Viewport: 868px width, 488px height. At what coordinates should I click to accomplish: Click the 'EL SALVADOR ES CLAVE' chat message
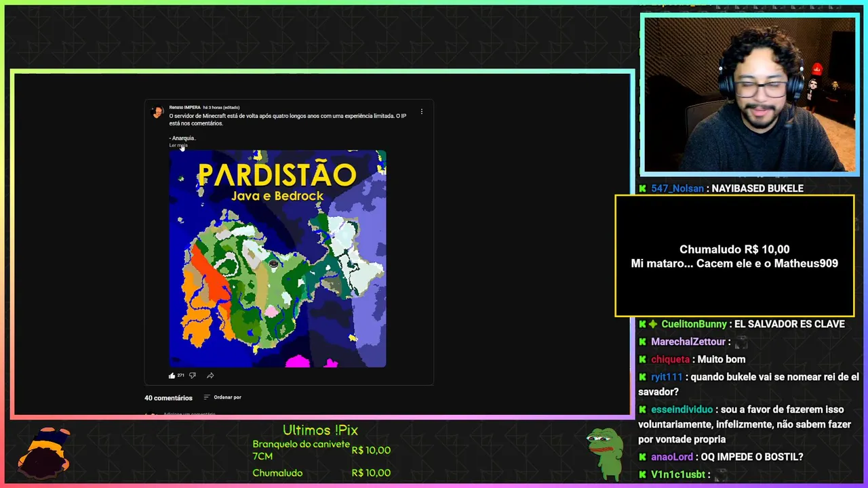tap(789, 324)
